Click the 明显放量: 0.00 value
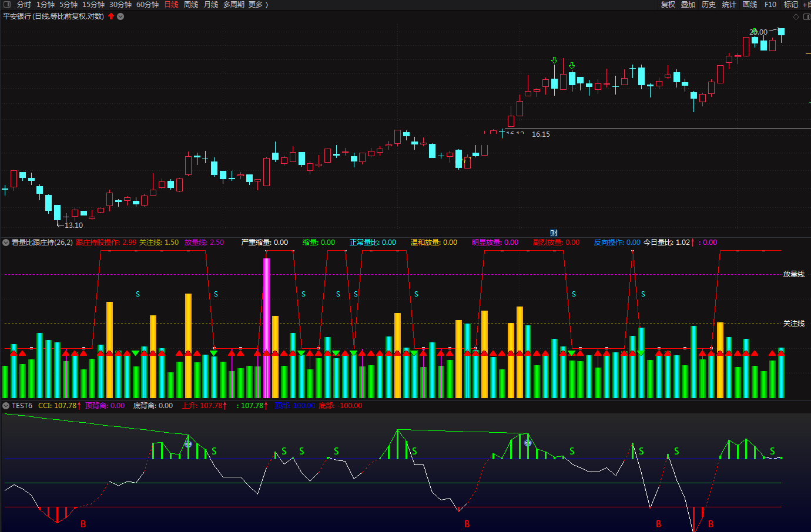 point(495,243)
